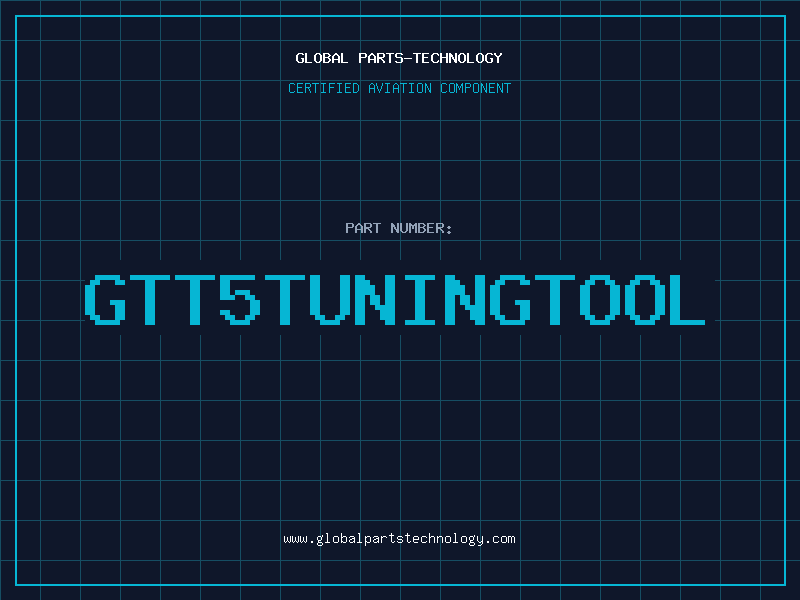Click the .com ending of the URL
800x600 pixels.
(x=500, y=539)
